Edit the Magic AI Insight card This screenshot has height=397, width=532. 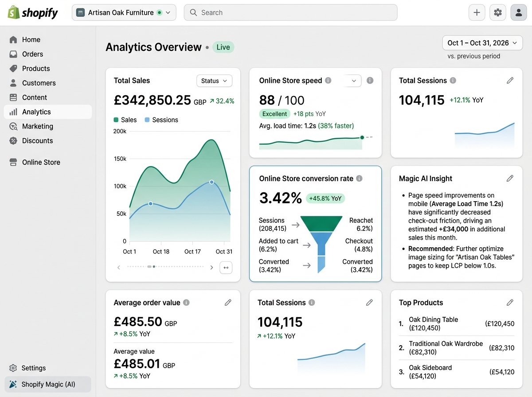point(510,178)
